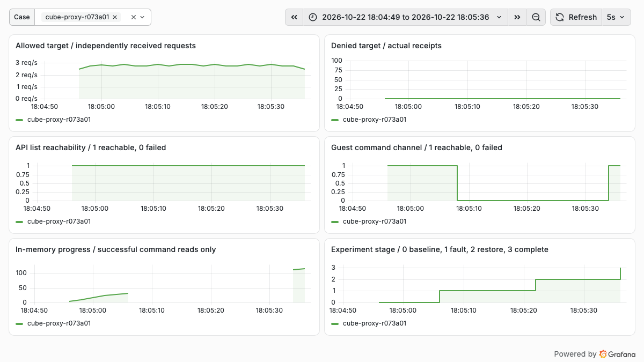The height and width of the screenshot is (362, 644).
Task: Open the time range picker
Action: click(405, 17)
